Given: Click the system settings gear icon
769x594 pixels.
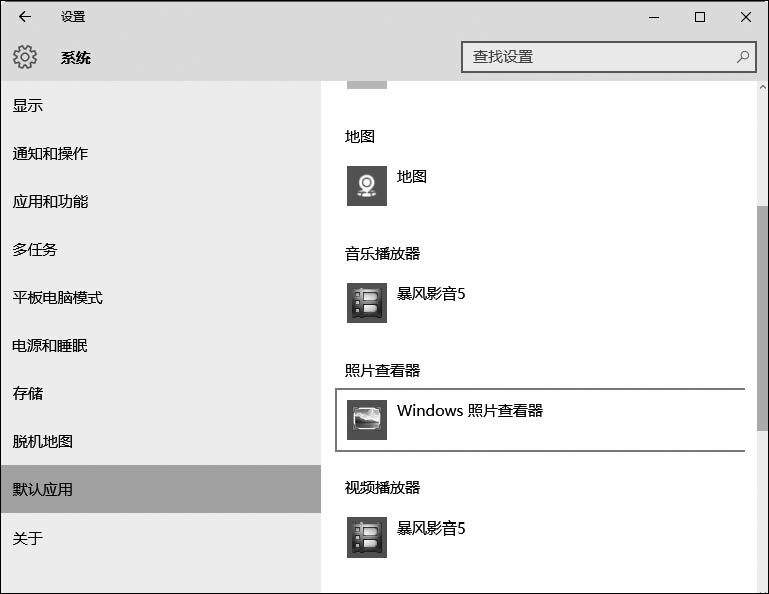Looking at the screenshot, I should (x=25, y=57).
